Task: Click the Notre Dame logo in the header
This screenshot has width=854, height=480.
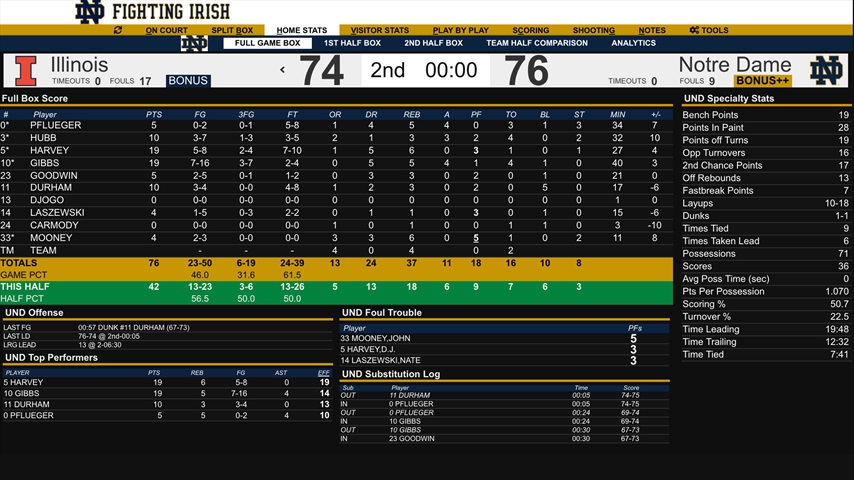Action: pos(90,12)
